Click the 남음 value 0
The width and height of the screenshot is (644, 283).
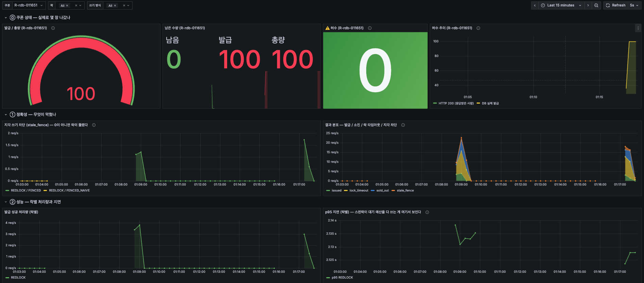(174, 60)
